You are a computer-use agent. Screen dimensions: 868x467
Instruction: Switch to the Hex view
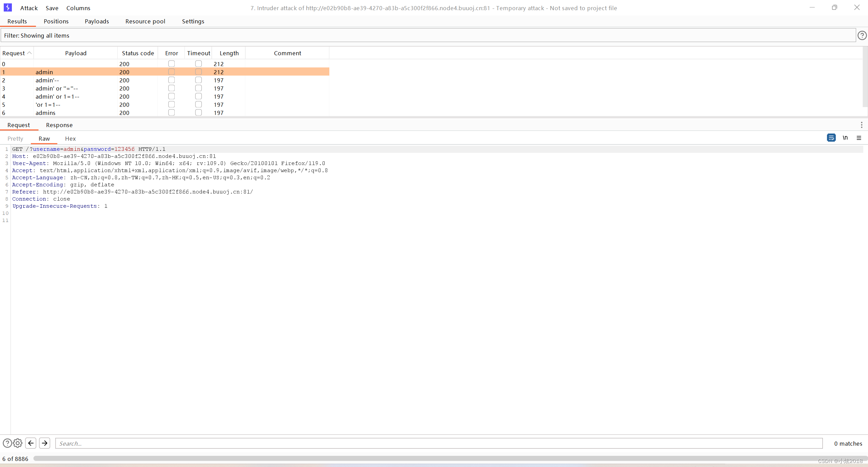point(70,139)
